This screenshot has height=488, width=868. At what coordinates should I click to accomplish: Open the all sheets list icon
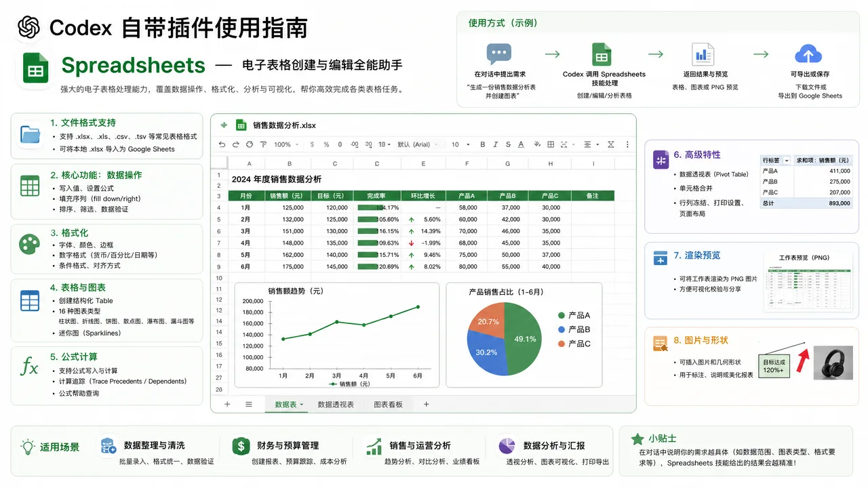249,405
